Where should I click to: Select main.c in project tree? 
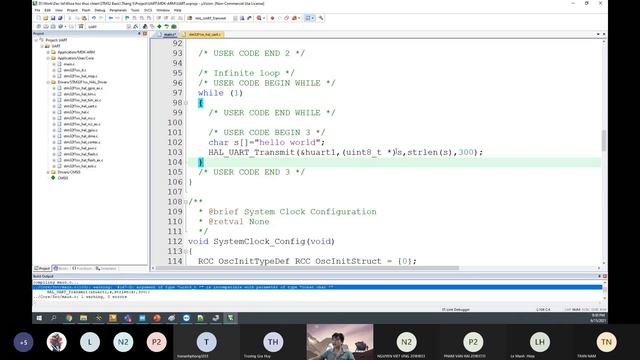(x=69, y=64)
